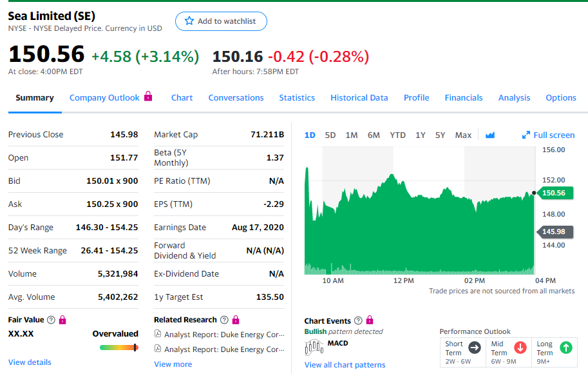Select the YTD chart range
This screenshot has height=383, width=588.
click(x=397, y=135)
